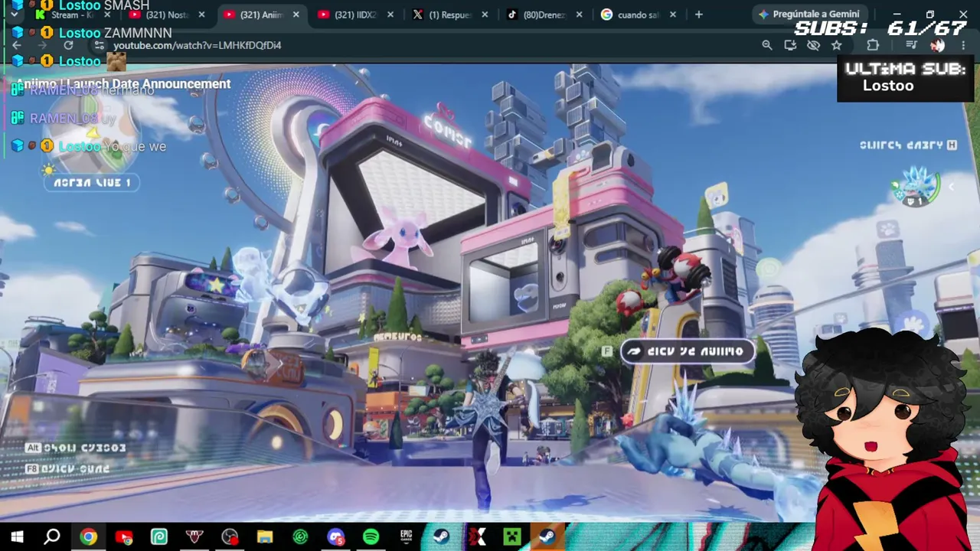Bookmark this page with the star icon
Image resolution: width=980 pixels, height=551 pixels.
pyautogui.click(x=837, y=45)
